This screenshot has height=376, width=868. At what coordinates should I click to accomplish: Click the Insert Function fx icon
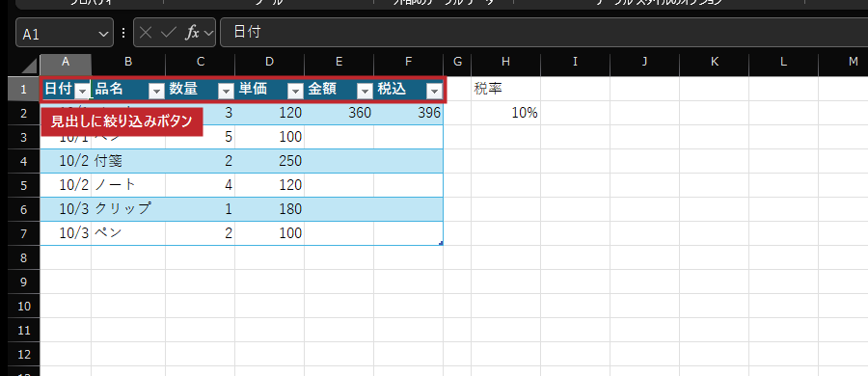coord(192,33)
